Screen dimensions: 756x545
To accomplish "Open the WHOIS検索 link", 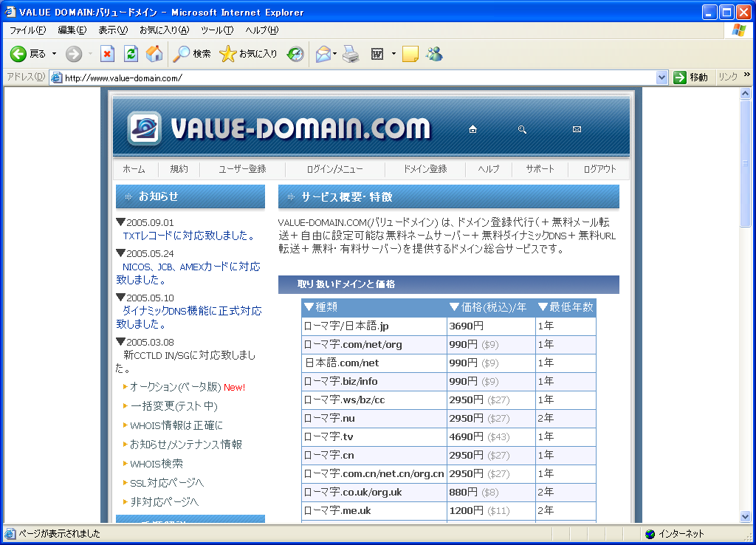I will [x=157, y=464].
